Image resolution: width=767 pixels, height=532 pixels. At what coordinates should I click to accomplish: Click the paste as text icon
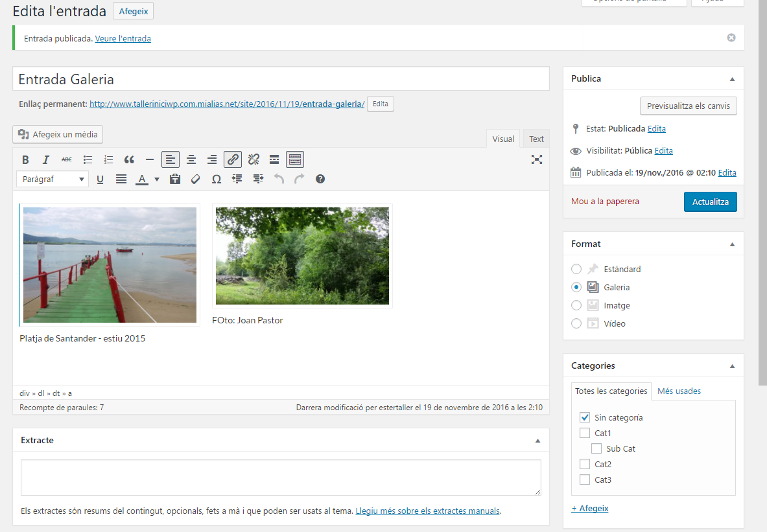click(174, 179)
